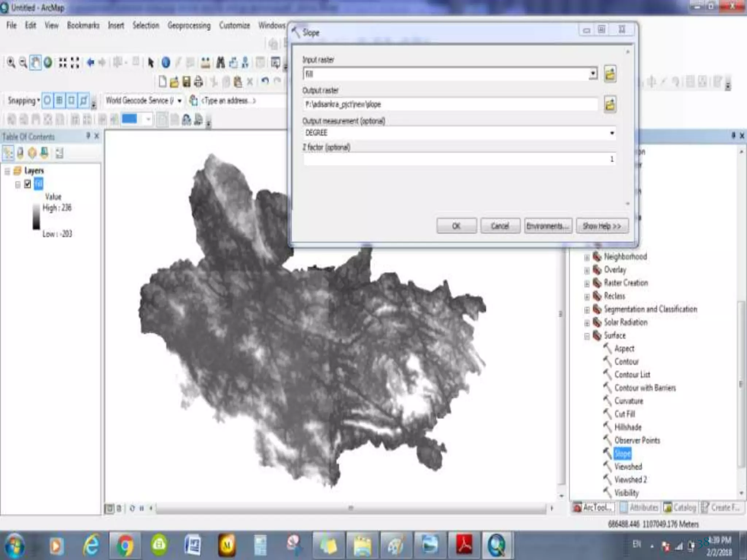Switch to the Catalog tab

point(680,507)
